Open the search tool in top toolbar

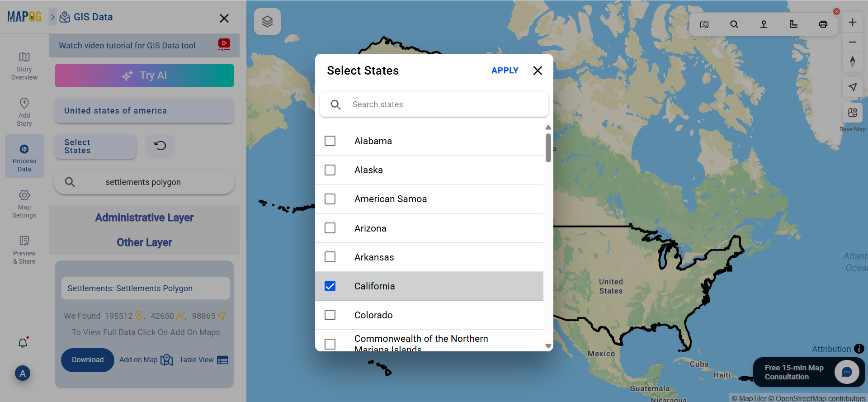pyautogui.click(x=734, y=24)
